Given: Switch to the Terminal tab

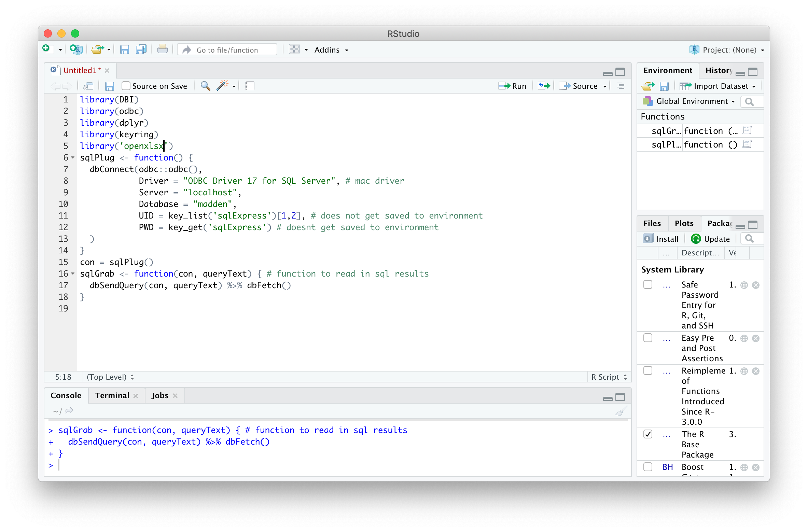Looking at the screenshot, I should tap(112, 395).
